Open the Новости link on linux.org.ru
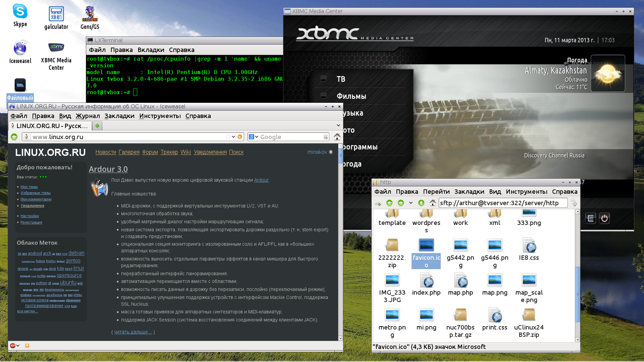This screenshot has height=362, width=644. point(106,152)
